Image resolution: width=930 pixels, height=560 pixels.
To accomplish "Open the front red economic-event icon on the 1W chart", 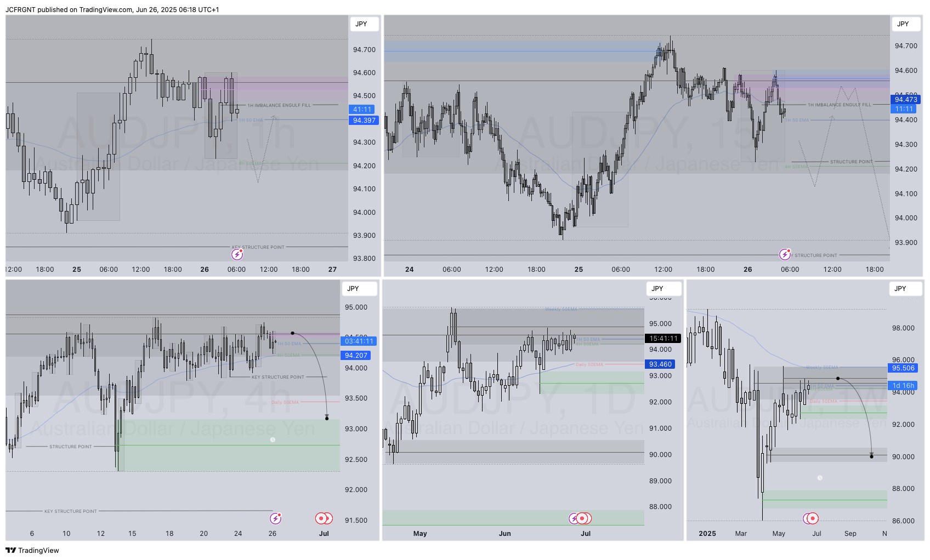I will 813,518.
